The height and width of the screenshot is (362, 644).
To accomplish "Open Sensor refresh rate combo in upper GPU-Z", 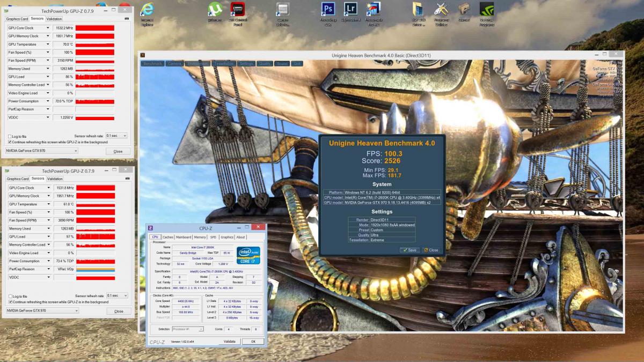I will point(116,136).
